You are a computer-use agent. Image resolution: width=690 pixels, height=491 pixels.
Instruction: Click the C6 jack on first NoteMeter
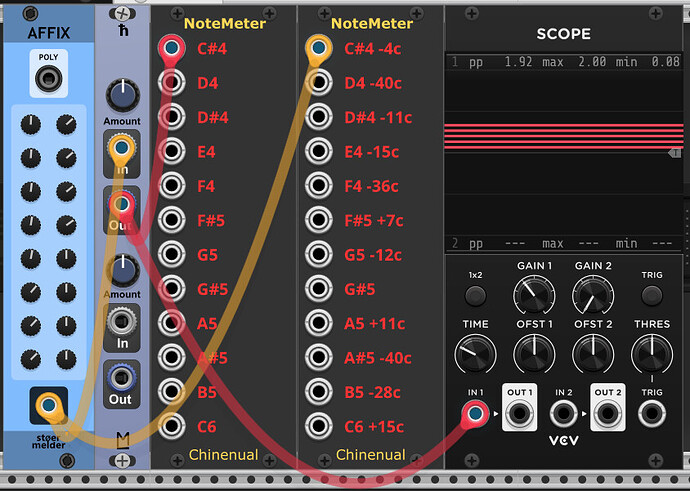[x=172, y=425]
